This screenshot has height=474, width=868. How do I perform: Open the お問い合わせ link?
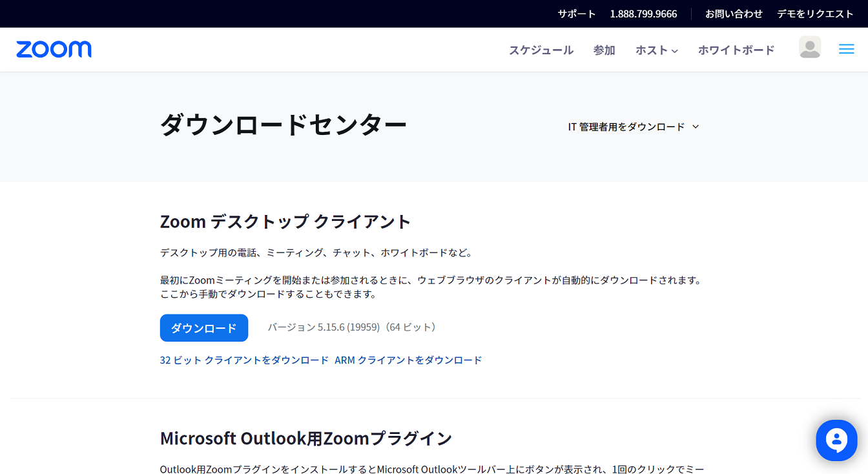[734, 14]
